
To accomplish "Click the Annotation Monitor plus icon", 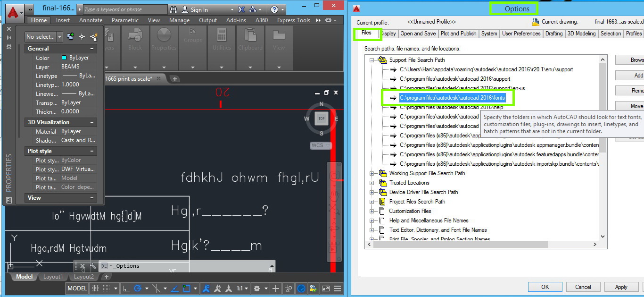I will [x=275, y=289].
